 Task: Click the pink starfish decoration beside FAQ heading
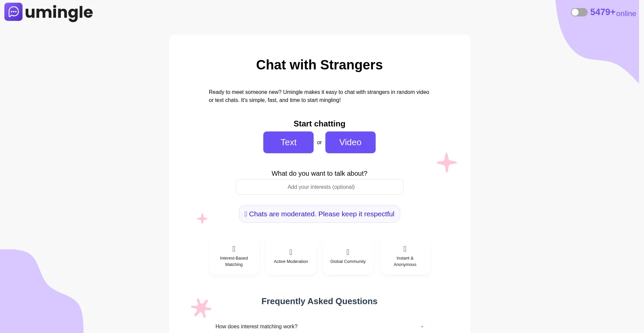[x=201, y=308]
